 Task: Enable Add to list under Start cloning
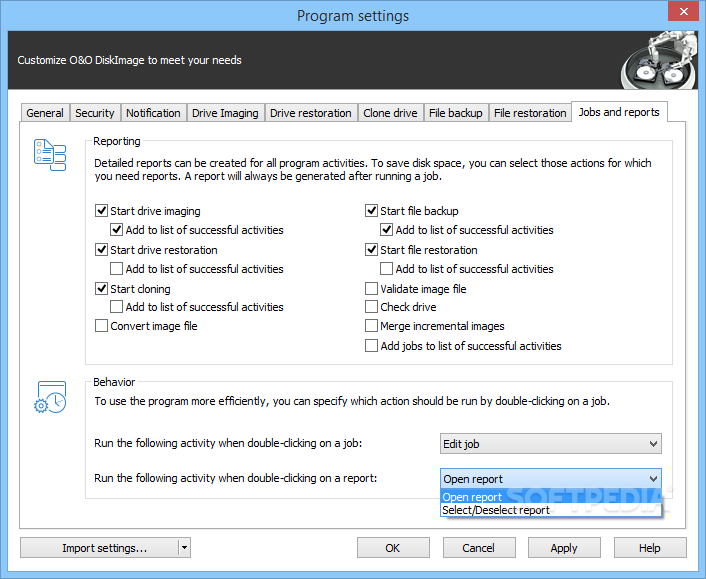coord(117,307)
